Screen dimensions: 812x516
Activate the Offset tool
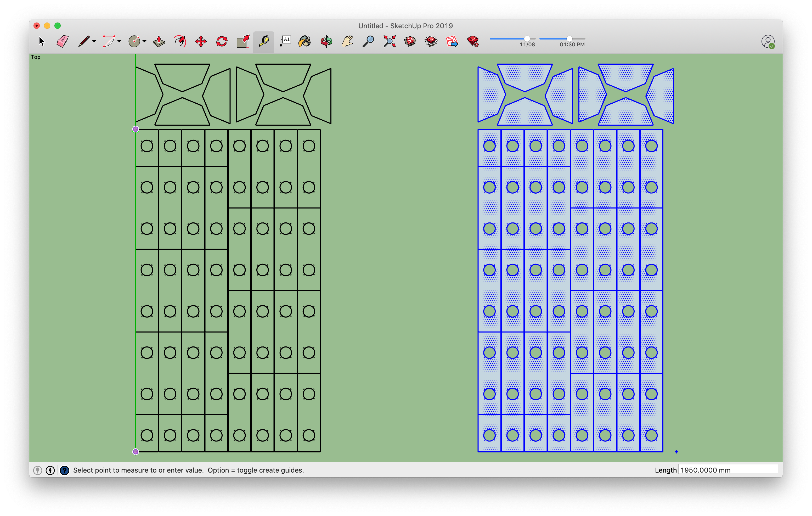click(x=180, y=42)
